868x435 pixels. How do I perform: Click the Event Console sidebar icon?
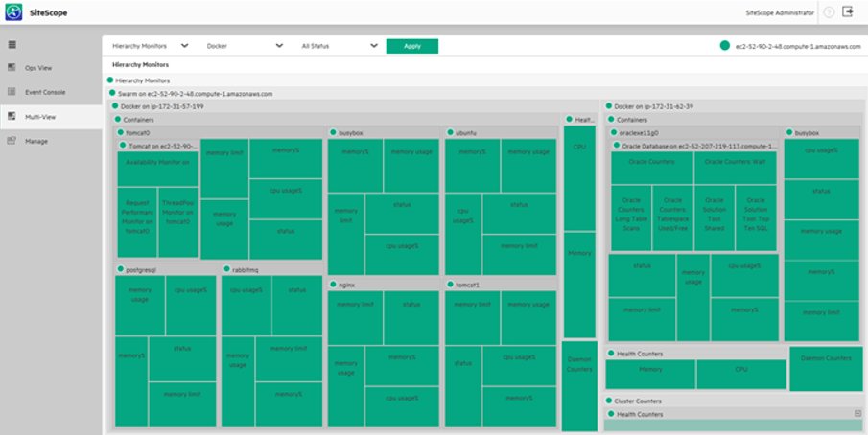[12, 92]
